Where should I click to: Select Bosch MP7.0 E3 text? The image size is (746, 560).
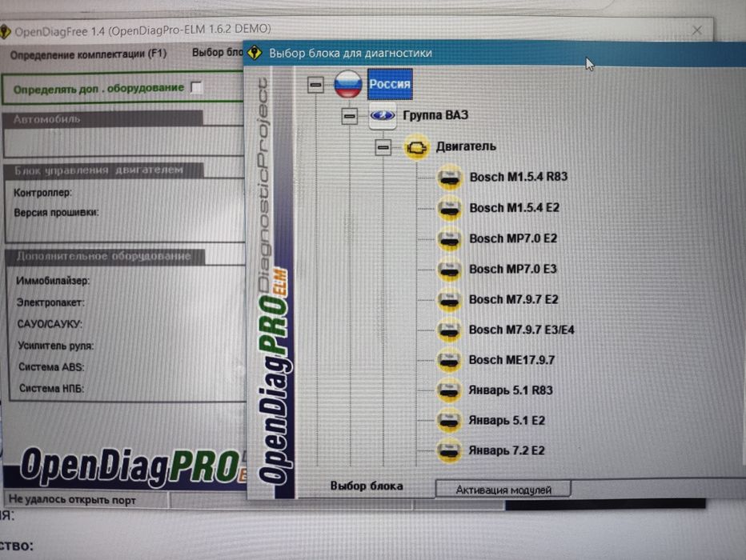(x=513, y=269)
